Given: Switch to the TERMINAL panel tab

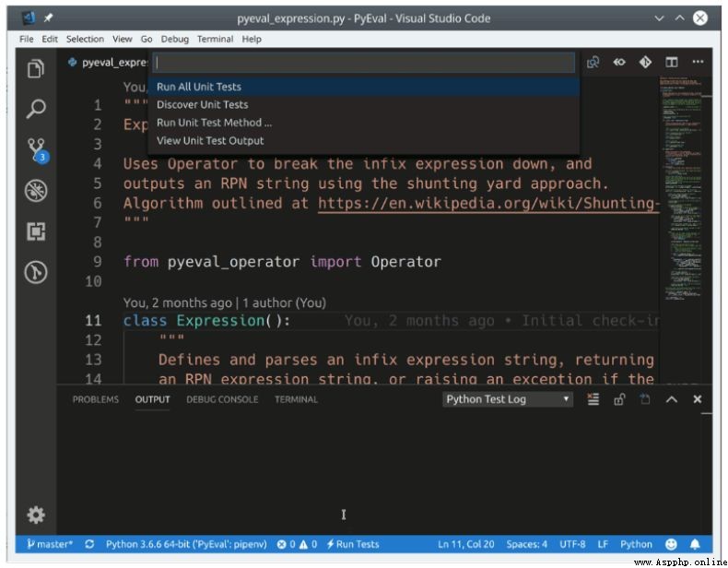Looking at the screenshot, I should click(x=296, y=399).
